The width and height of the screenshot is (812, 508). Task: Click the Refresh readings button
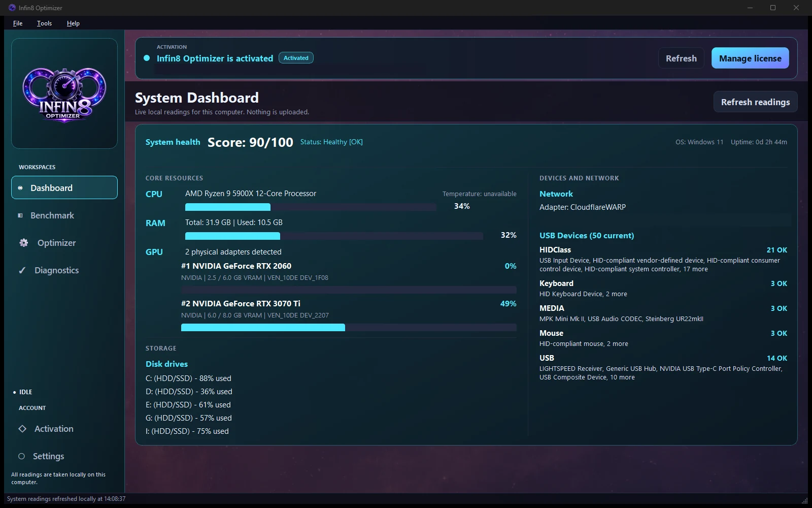tap(755, 102)
